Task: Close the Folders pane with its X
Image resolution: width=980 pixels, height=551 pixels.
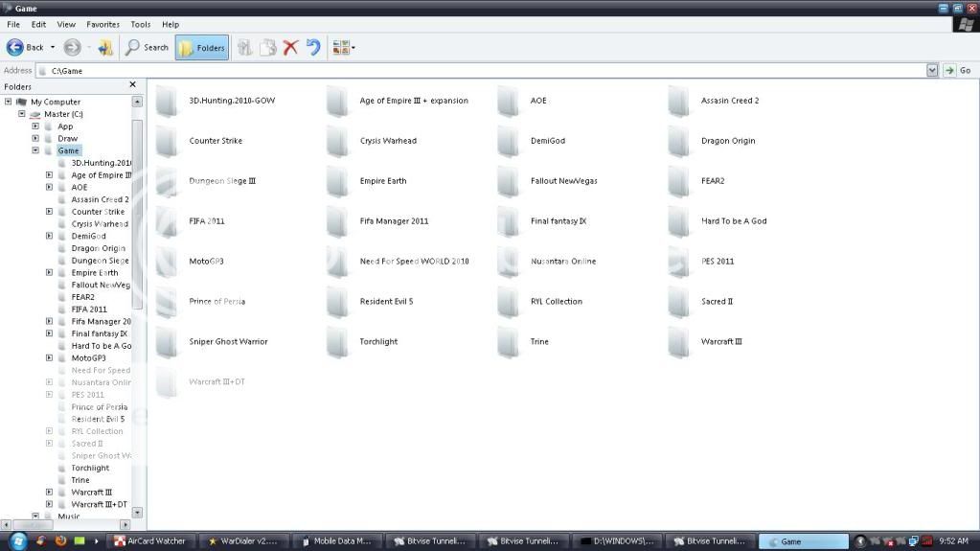Action: (x=132, y=84)
